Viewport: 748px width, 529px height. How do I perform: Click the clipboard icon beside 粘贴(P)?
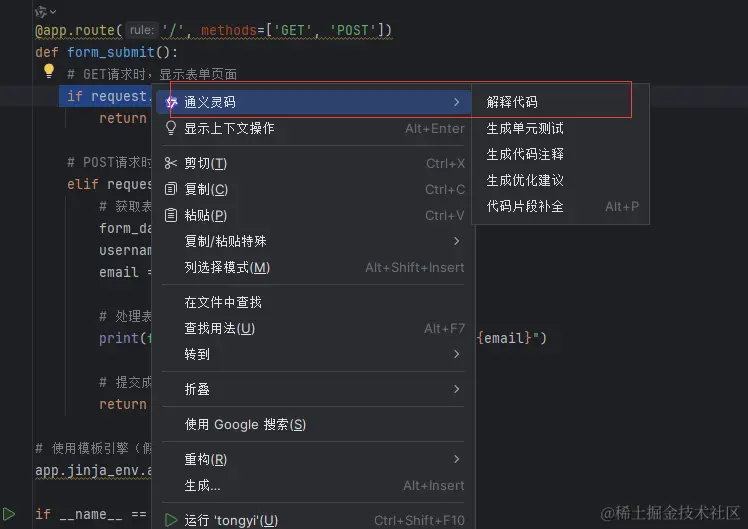[171, 215]
